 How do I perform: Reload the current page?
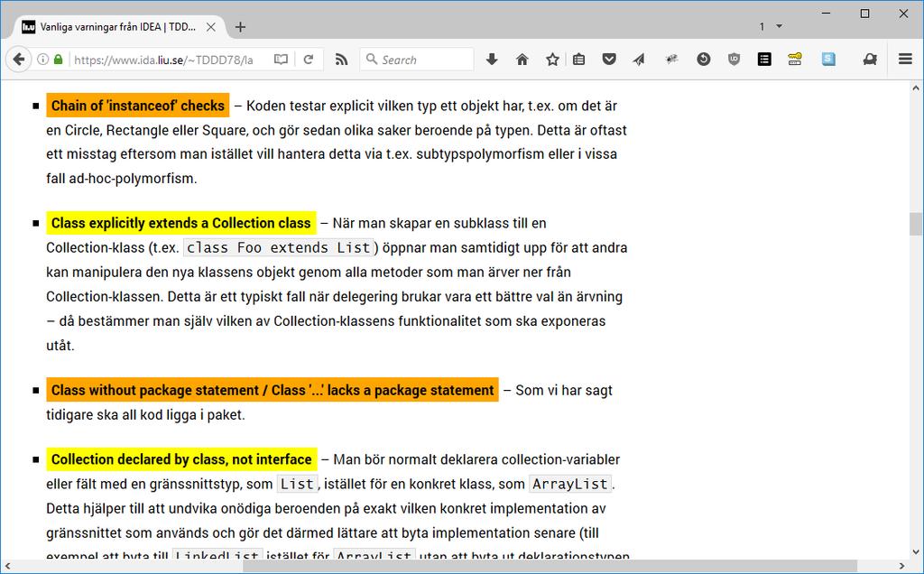tap(309, 60)
